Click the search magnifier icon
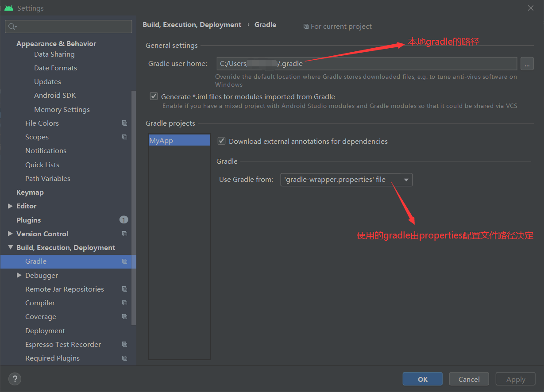 (x=12, y=27)
